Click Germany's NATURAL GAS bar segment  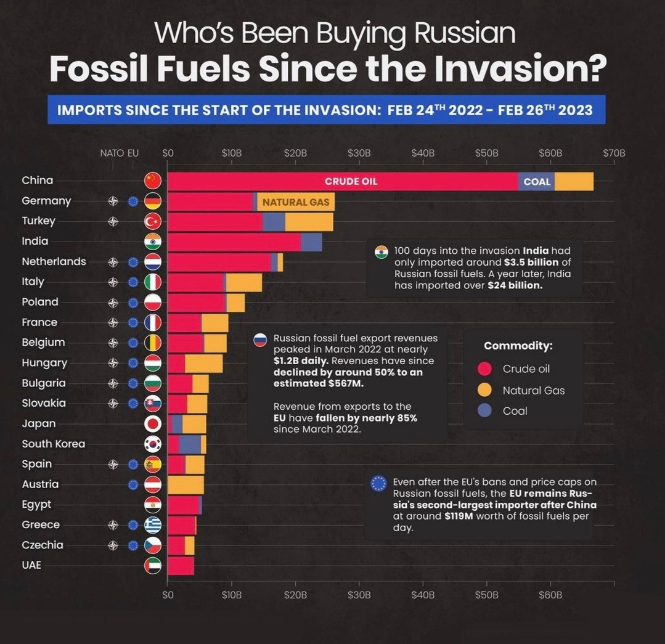click(x=296, y=202)
